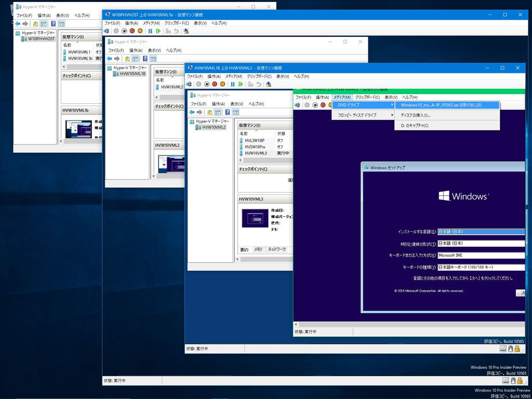This screenshot has width=532, height=399.
Task: Click Help icon in Hyper-V Manager listing HVW10VML1B
Action: [145, 59]
